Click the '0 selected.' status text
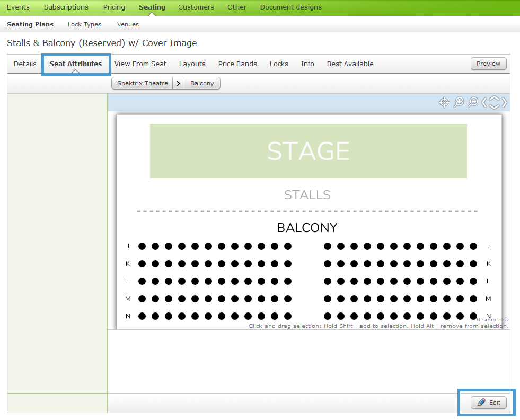 click(x=492, y=320)
